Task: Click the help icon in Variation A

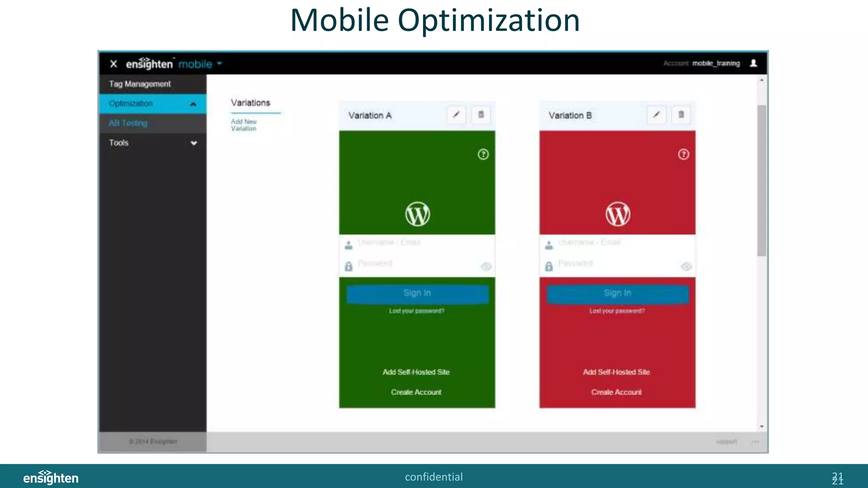Action: (x=483, y=154)
